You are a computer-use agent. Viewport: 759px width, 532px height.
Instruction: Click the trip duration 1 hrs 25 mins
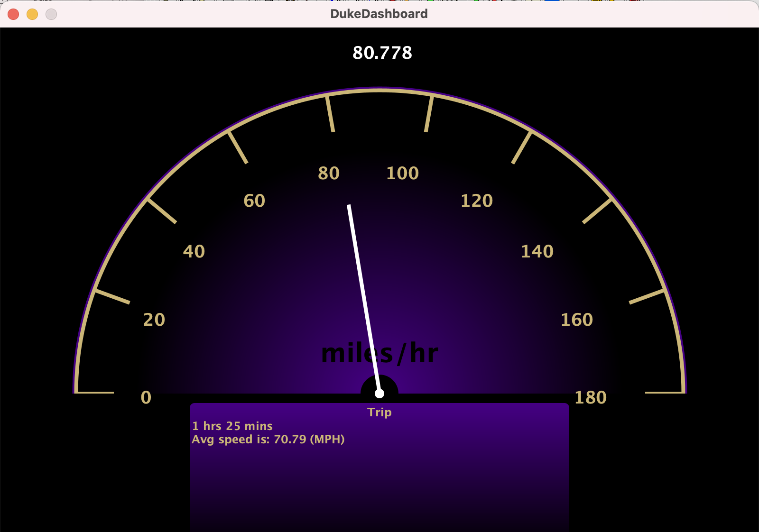click(232, 426)
